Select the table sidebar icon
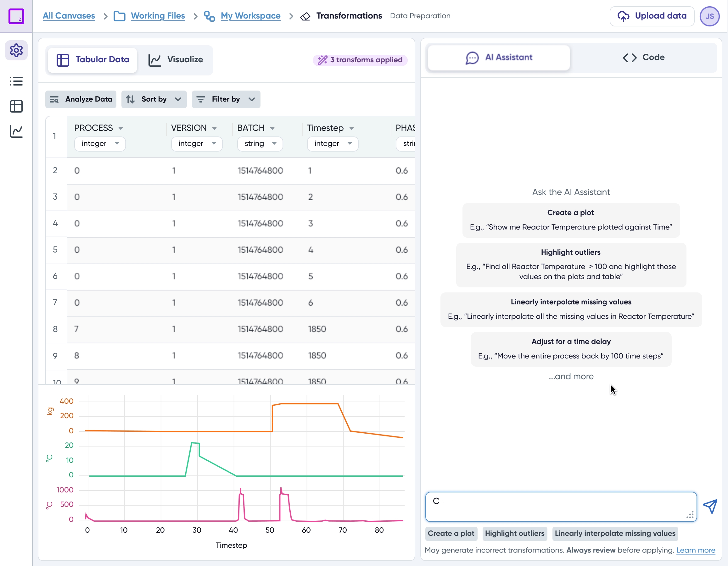Image resolution: width=728 pixels, height=566 pixels. [x=16, y=106]
